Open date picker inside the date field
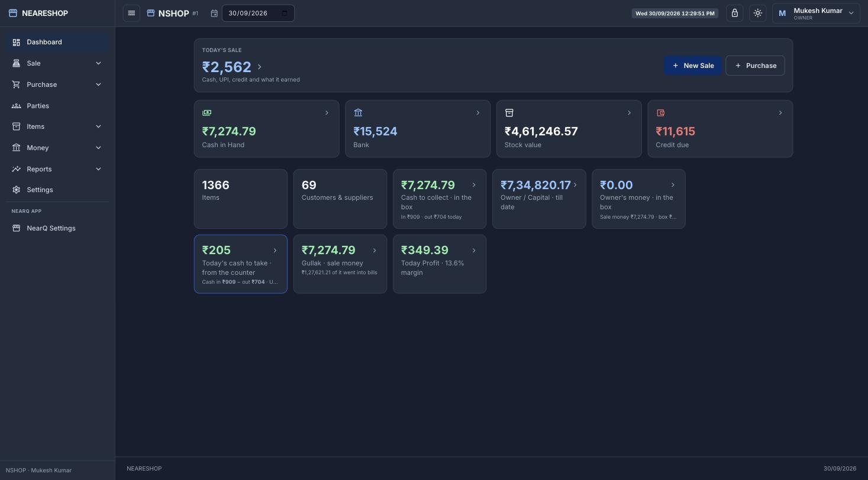This screenshot has height=480, width=868. (x=284, y=13)
